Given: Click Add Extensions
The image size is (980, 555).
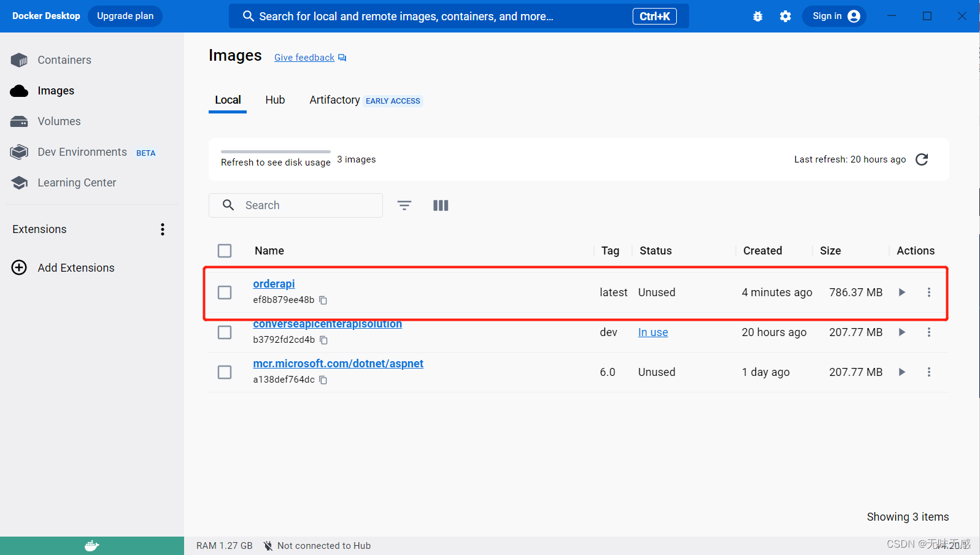Looking at the screenshot, I should tap(63, 268).
